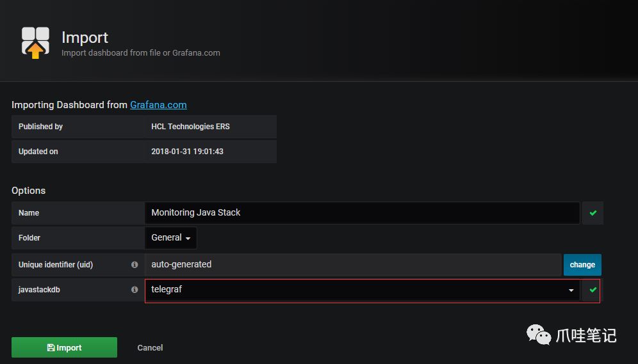Click green checkmark beside telegraf dropdown
Screen dimensions: 638x364
tap(593, 290)
